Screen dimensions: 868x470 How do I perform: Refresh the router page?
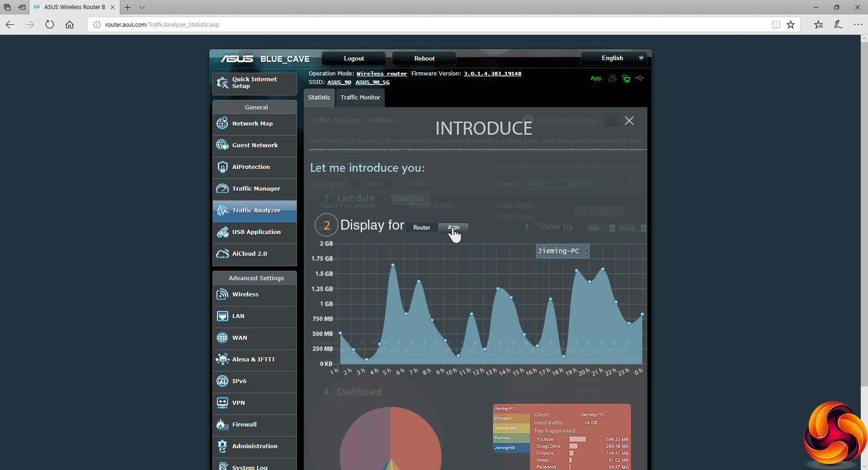tap(50, 24)
